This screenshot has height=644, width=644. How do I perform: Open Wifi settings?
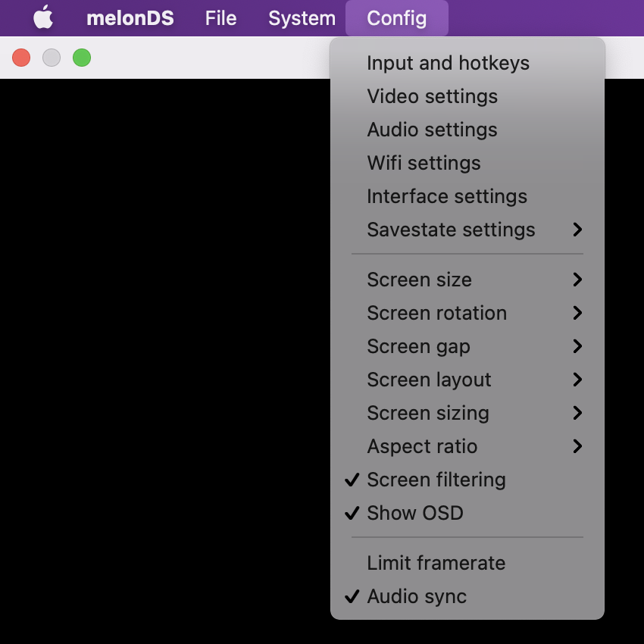pos(423,163)
